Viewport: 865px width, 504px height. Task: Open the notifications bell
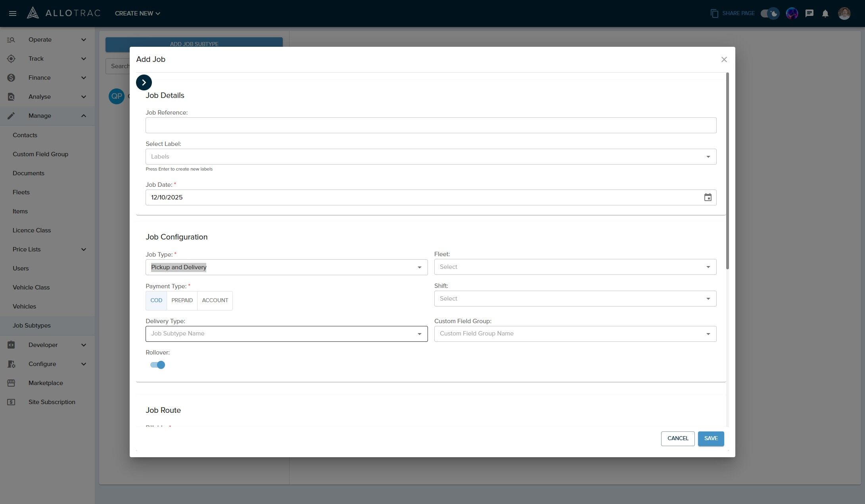[825, 13]
